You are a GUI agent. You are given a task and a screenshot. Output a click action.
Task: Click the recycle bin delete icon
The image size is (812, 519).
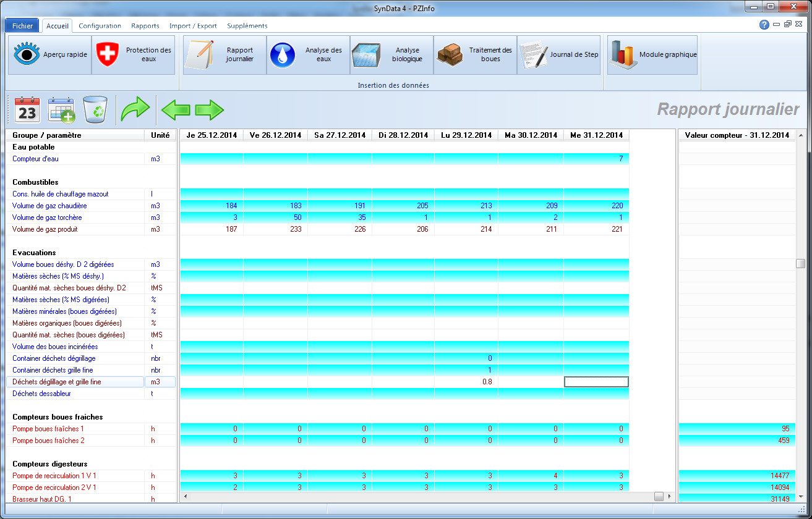[x=95, y=109]
